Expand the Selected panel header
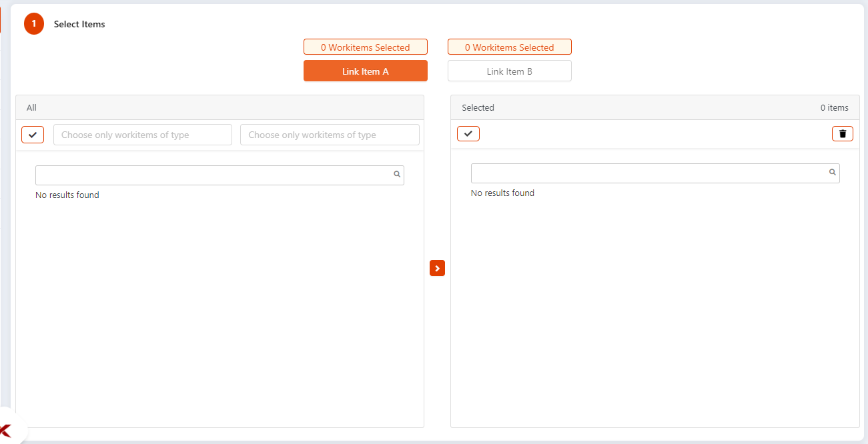868x444 pixels. tap(478, 107)
